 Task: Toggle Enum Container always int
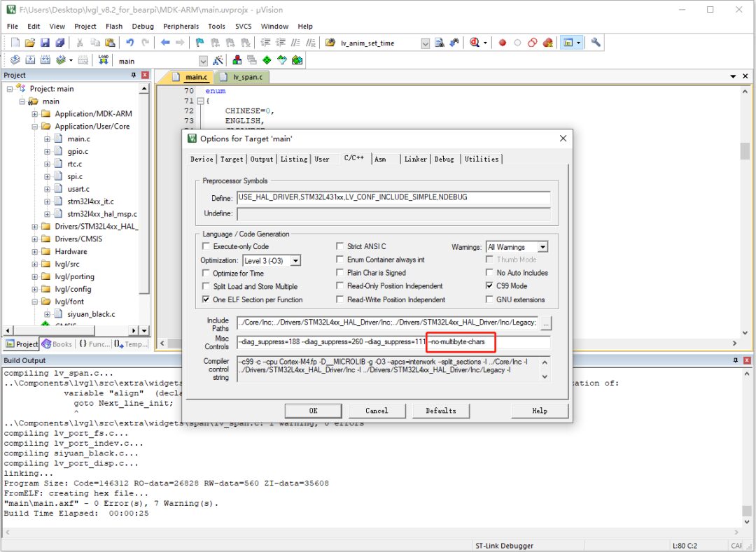[x=340, y=259]
